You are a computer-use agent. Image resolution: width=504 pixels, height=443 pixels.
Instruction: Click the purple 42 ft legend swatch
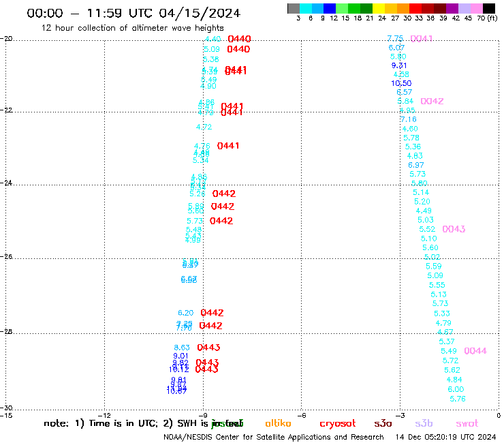click(x=452, y=9)
